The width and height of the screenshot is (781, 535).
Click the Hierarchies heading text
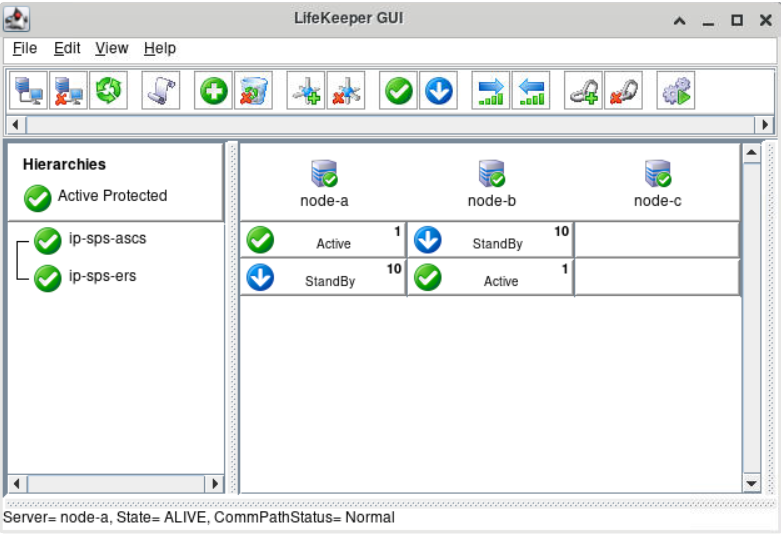click(x=64, y=164)
